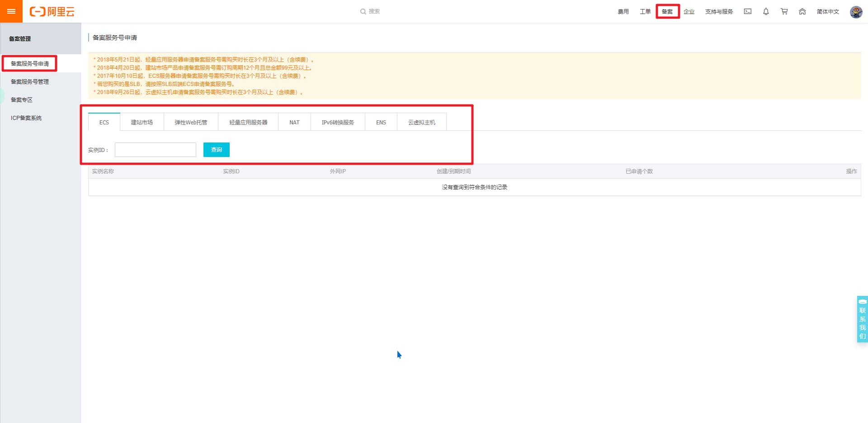Click the 操作 column header

point(852,171)
